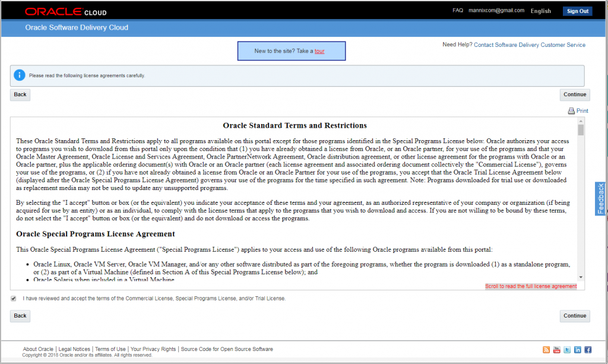Viewport: 608px width, 364px height.
Task: Open the Twitter icon in footer
Action: click(567, 350)
